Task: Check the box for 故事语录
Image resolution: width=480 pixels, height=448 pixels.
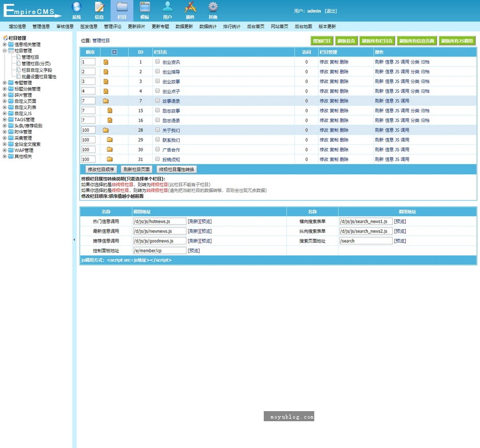Action: 157,101
